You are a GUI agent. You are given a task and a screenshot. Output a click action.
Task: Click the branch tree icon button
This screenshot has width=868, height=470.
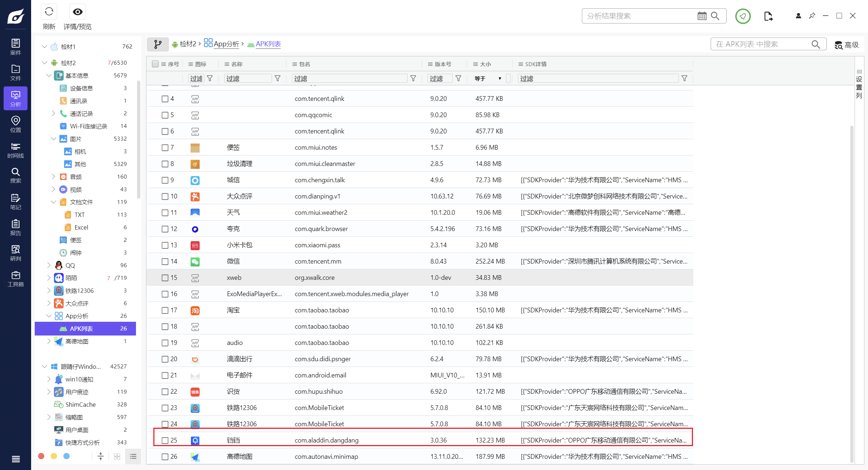pos(158,44)
